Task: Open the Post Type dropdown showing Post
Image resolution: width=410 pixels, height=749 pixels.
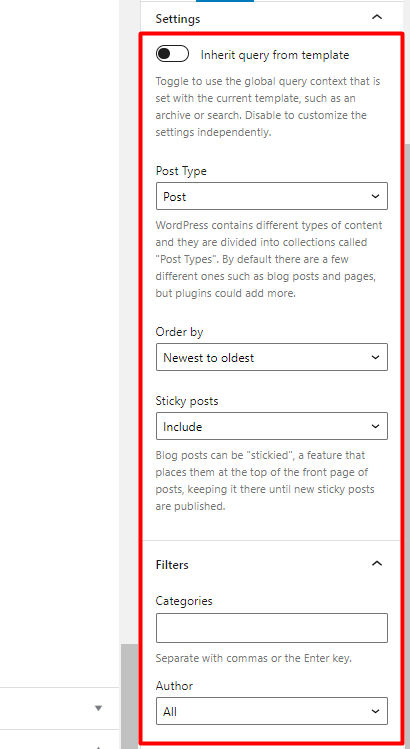Action: (271, 196)
